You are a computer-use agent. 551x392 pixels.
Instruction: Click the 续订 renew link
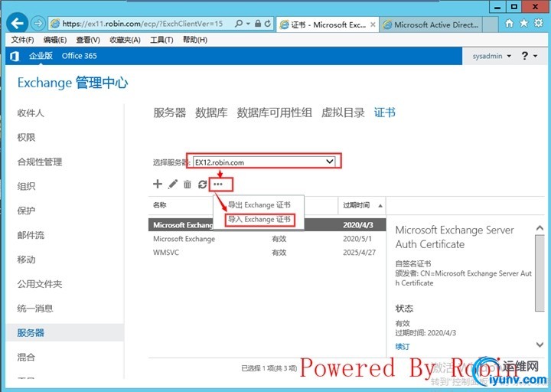click(x=403, y=347)
